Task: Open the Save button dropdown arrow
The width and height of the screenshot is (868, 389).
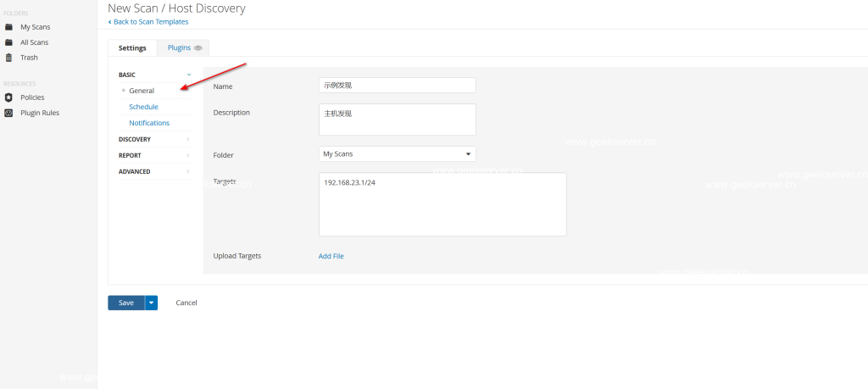Action: tap(151, 303)
